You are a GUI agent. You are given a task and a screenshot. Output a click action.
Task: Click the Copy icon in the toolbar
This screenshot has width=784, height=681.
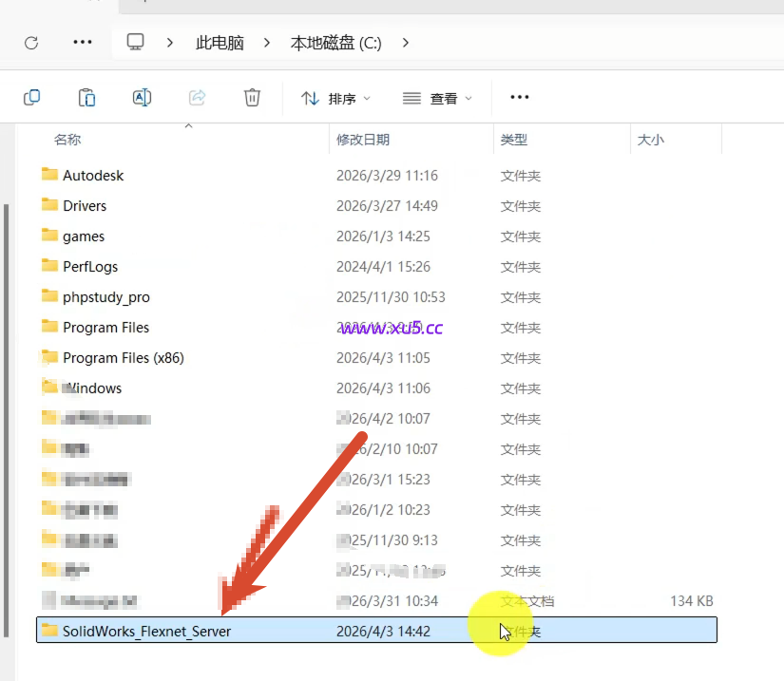[31, 97]
